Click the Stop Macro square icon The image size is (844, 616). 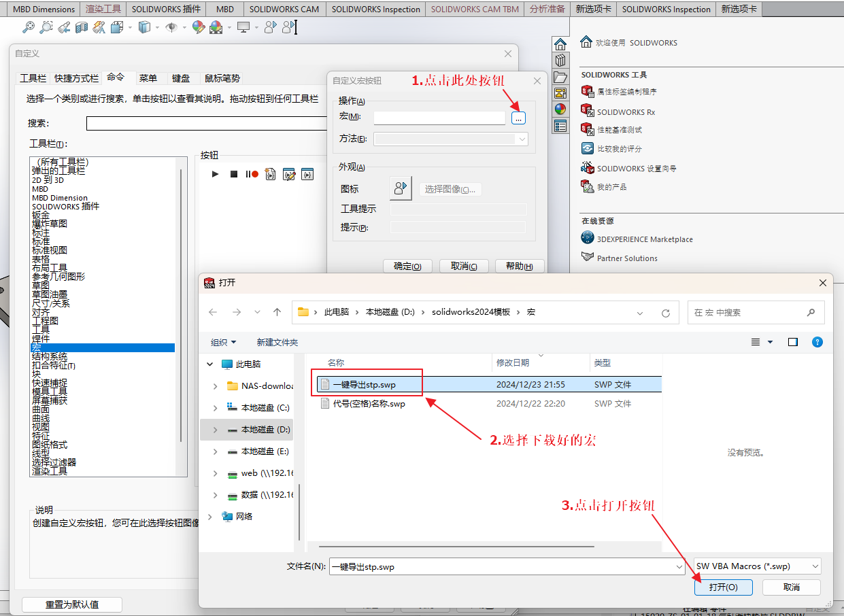tap(234, 175)
